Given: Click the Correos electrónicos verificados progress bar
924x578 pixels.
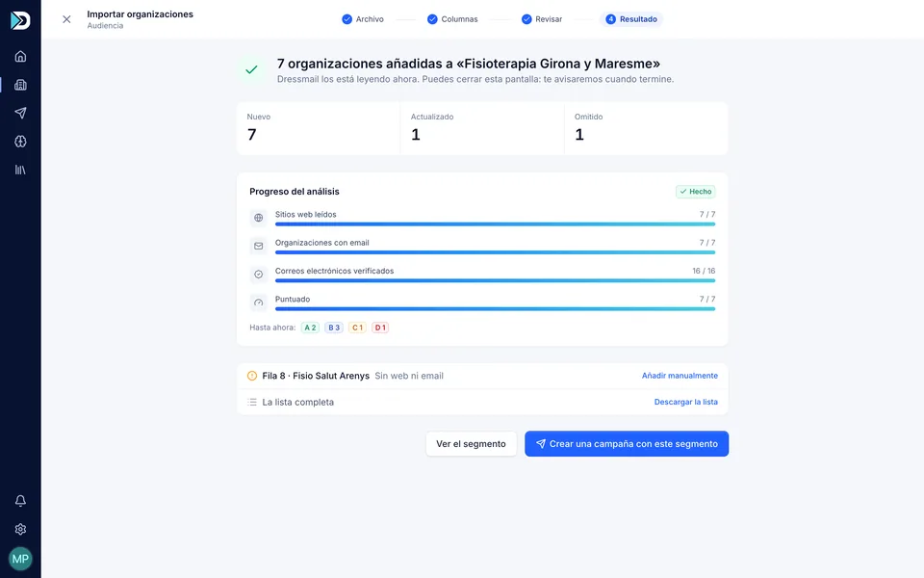Looking at the screenshot, I should [495, 280].
